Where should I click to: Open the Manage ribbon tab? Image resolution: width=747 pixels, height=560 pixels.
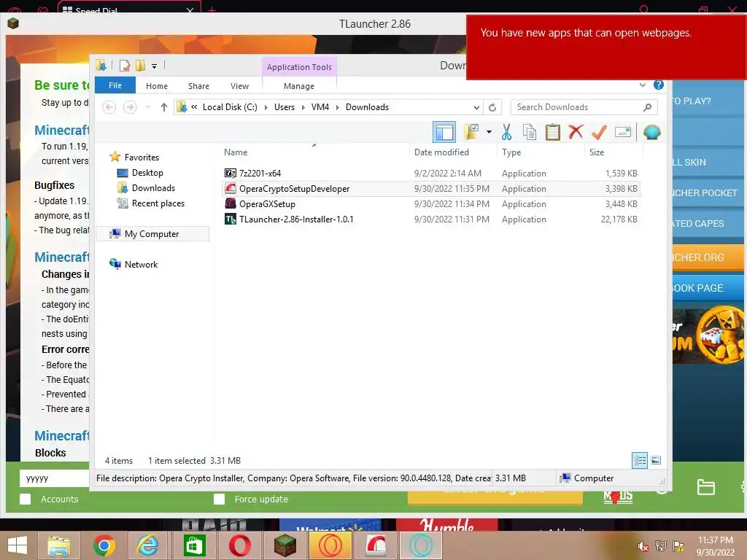point(298,86)
